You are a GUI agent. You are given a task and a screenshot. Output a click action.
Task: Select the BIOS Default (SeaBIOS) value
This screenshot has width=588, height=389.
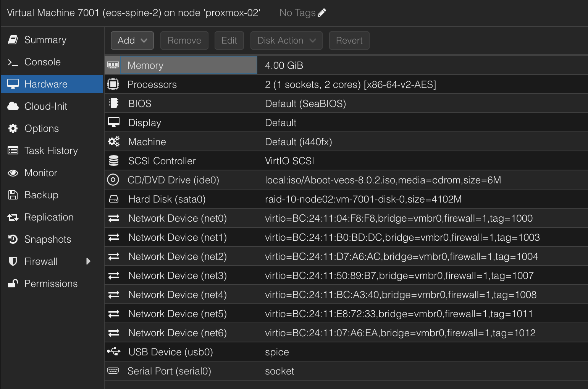[x=305, y=104]
